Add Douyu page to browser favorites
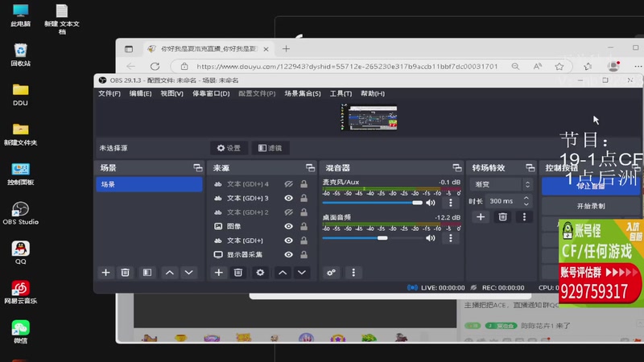 click(x=559, y=67)
